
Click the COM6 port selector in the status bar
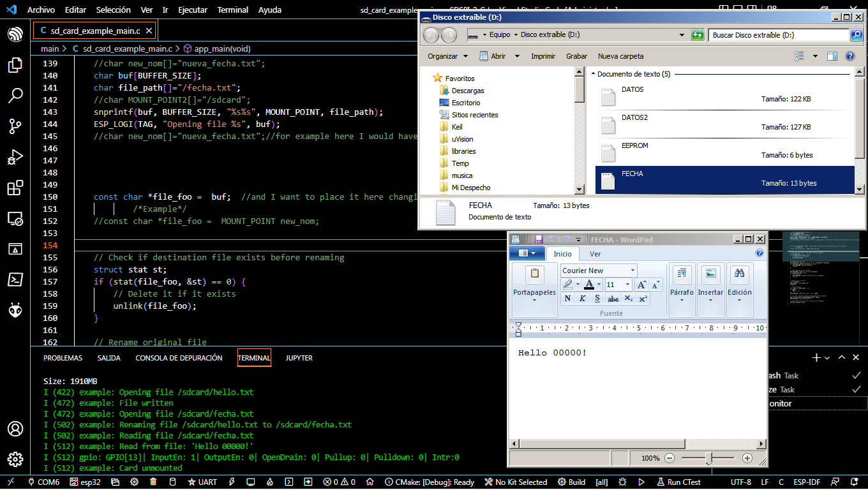point(44,482)
